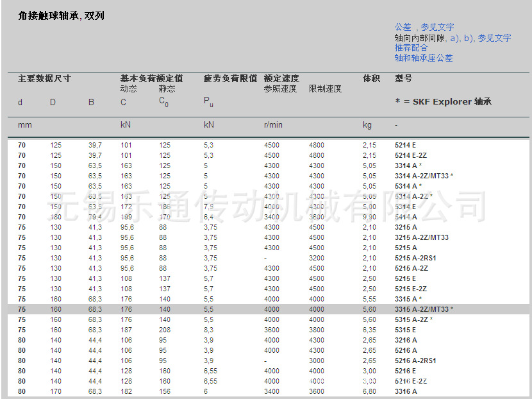This screenshot has height=399, width=532.
Task: Click weight 6,80 in 3316 A row
Action: click(369, 391)
